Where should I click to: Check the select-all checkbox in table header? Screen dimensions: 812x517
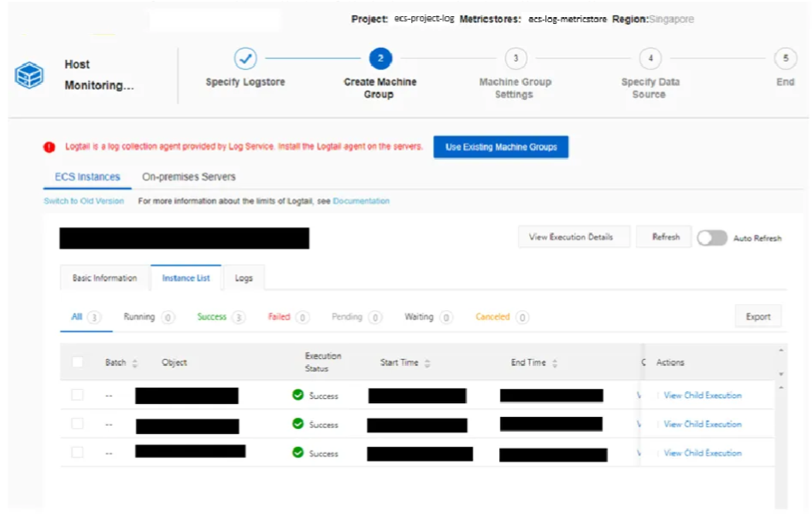click(x=78, y=362)
